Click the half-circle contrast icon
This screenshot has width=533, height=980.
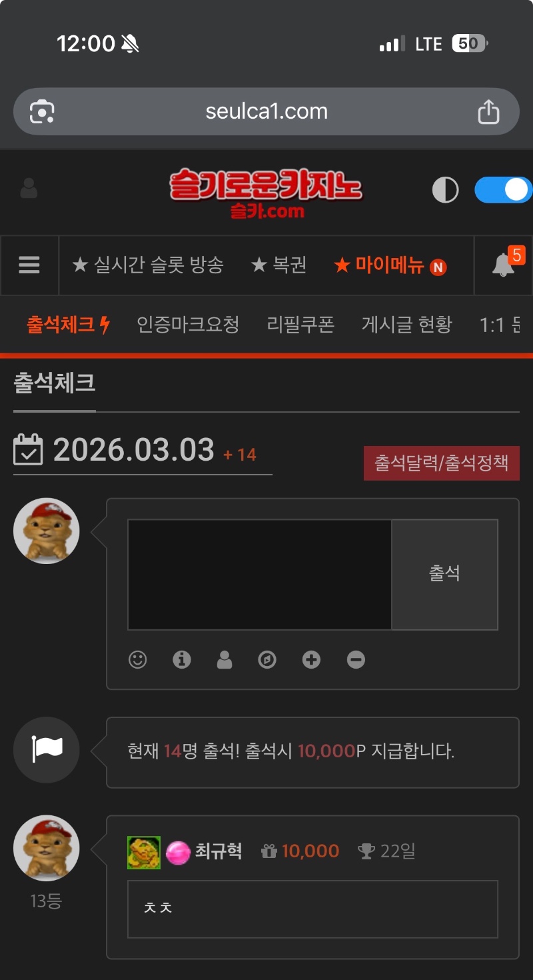click(445, 190)
